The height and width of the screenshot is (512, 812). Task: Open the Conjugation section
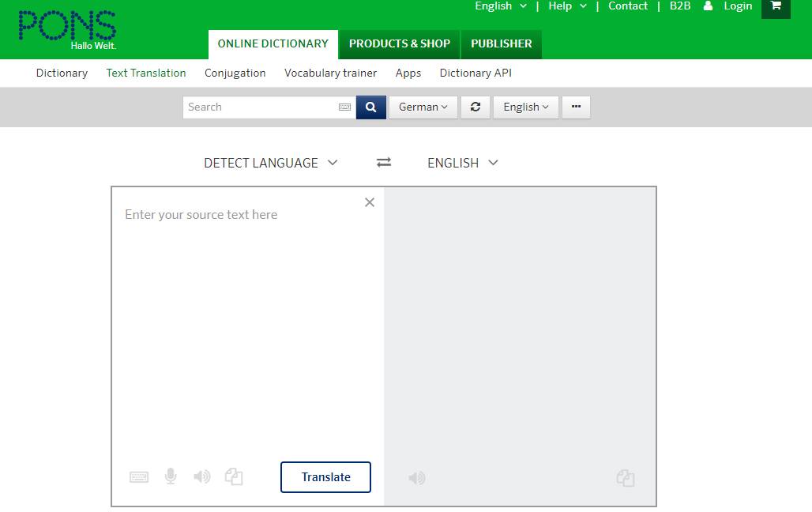[235, 73]
